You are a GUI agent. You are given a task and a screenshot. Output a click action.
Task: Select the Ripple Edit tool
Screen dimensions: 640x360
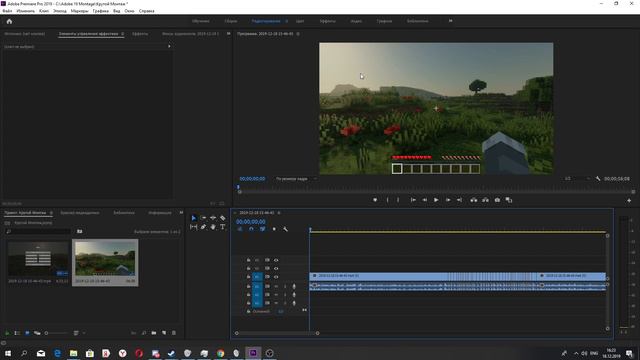(213, 218)
